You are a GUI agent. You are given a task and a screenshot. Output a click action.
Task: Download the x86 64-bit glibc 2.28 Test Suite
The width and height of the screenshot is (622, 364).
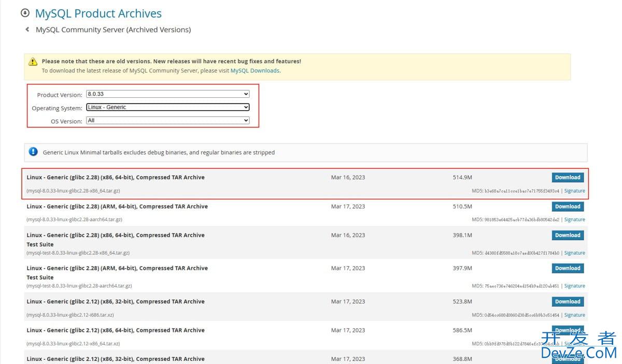(568, 235)
